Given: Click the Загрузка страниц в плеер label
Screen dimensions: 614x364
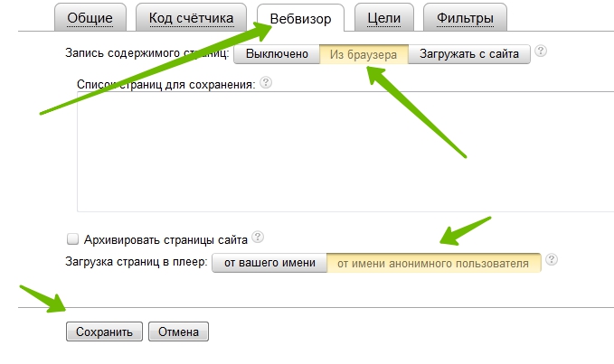Looking at the screenshot, I should pyautogui.click(x=137, y=262).
